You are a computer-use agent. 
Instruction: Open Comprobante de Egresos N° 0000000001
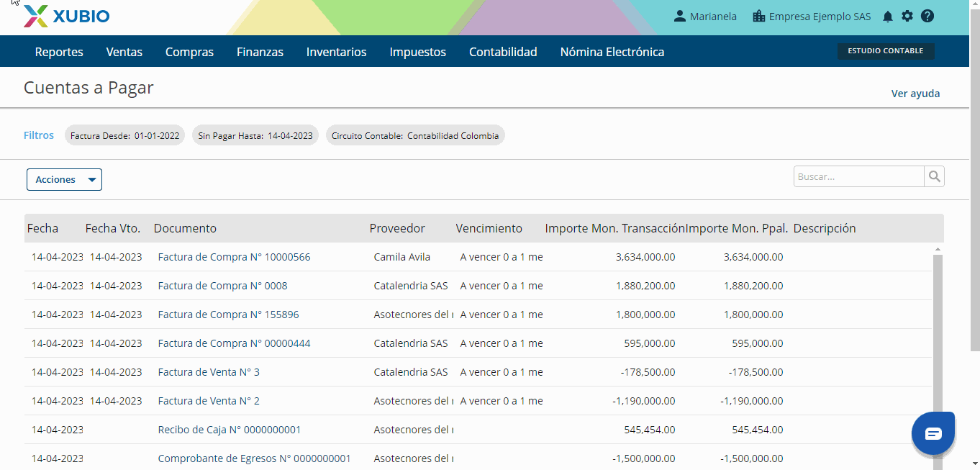254,458
